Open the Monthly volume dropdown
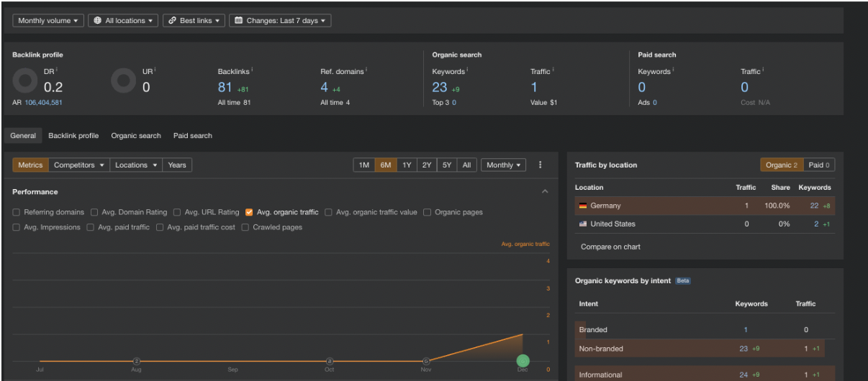 [x=48, y=21]
